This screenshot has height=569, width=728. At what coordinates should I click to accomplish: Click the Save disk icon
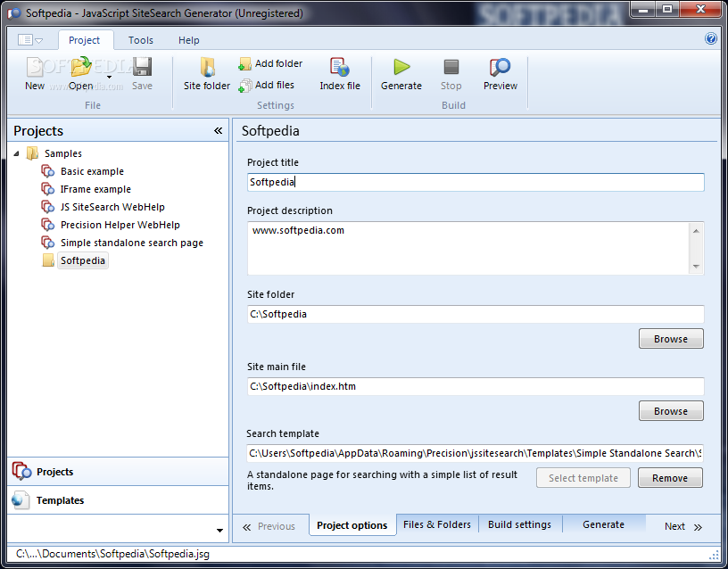142,67
